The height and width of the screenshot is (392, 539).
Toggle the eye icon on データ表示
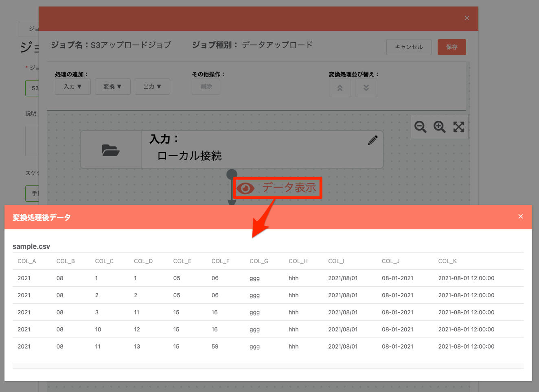coord(245,188)
